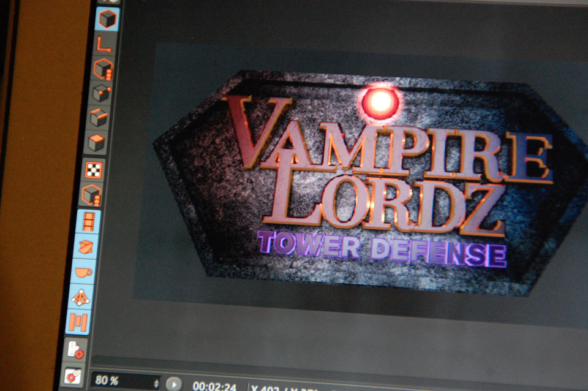
Task: Click the cube icon below the checkerboard
Action: tap(92, 195)
